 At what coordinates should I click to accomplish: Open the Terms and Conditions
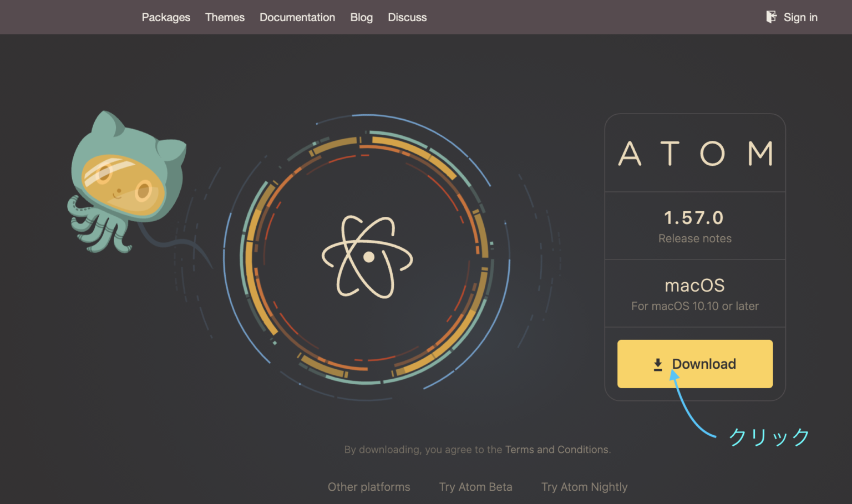[557, 450]
